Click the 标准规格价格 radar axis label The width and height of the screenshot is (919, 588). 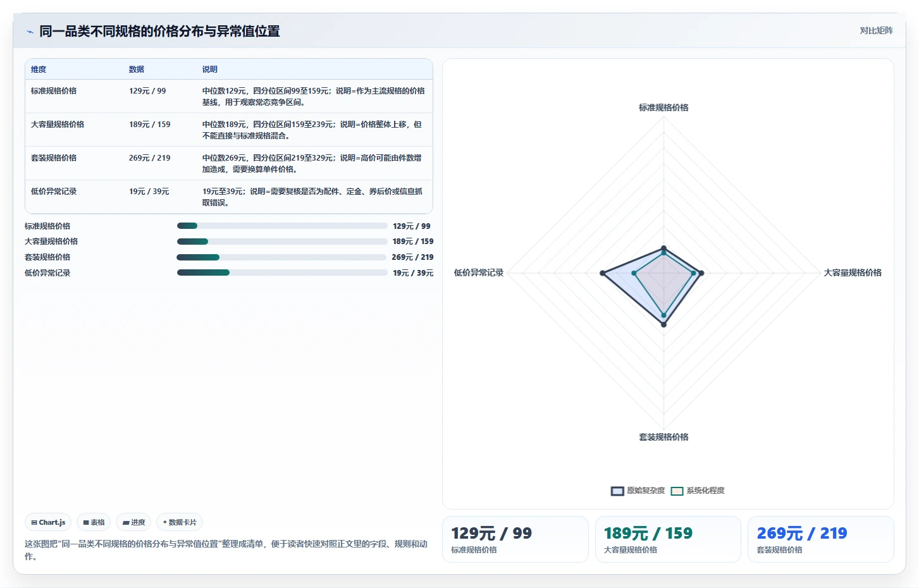(663, 107)
